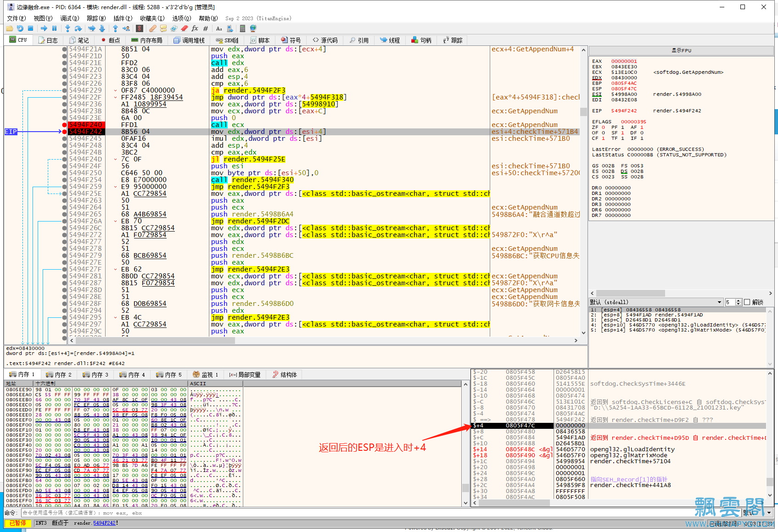Click the Step Into icon
Viewport: 778px width, 532px height.
[x=67, y=28]
